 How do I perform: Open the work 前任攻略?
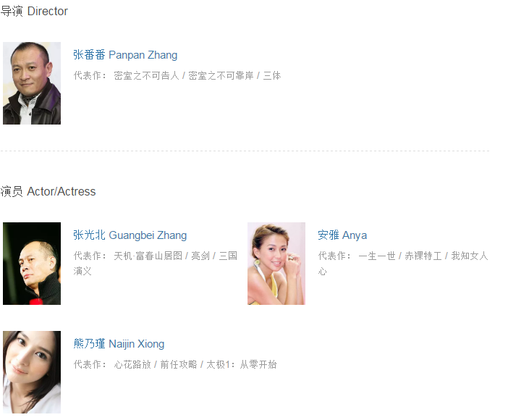click(179, 364)
